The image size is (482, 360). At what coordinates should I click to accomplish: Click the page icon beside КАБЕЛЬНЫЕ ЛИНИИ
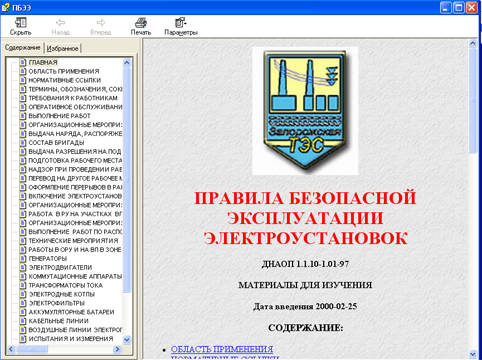pos(22,321)
